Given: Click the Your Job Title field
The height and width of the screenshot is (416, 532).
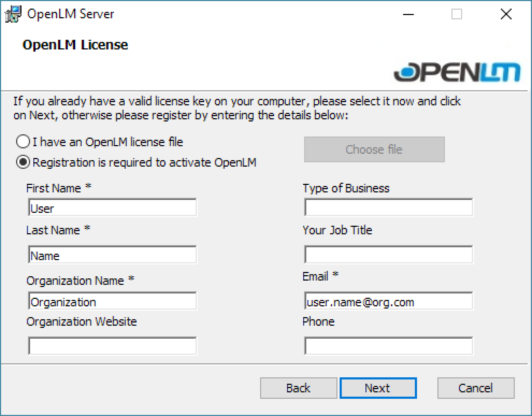Looking at the screenshot, I should [x=388, y=254].
